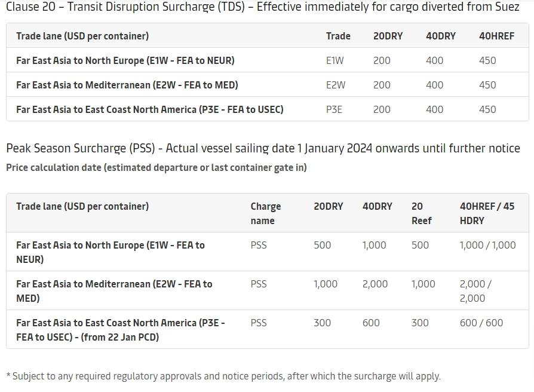Select the PSS charge name in E2W row
This screenshot has height=392, width=534.
pos(259,284)
